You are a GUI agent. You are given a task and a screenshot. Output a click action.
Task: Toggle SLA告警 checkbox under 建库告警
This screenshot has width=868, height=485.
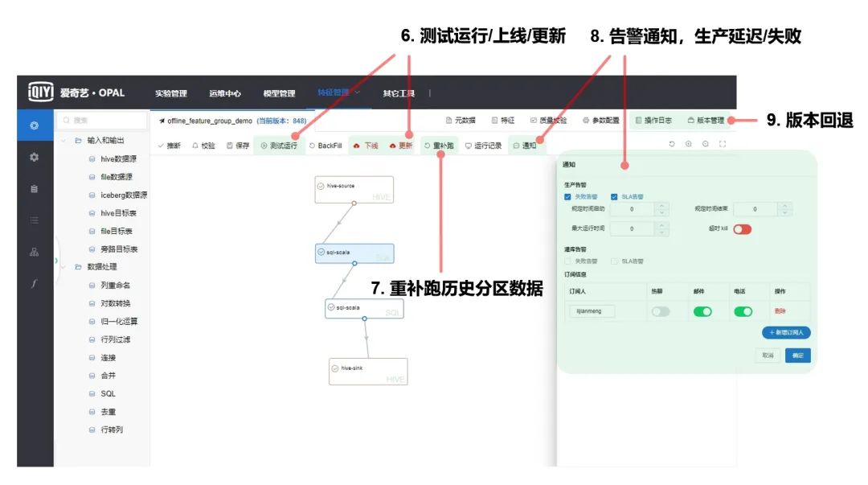pyautogui.click(x=614, y=261)
